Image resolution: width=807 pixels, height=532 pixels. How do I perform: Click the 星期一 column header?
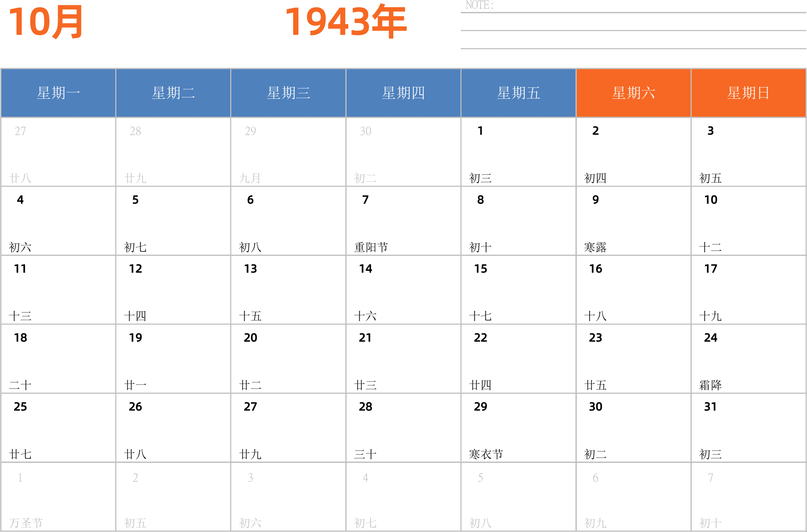(58, 93)
